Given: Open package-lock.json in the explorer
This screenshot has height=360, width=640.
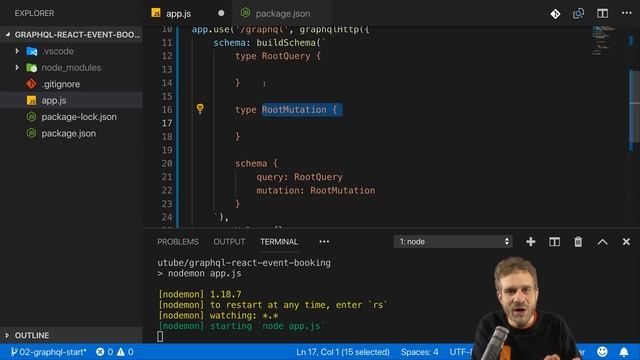Looking at the screenshot, I should click(71, 117).
